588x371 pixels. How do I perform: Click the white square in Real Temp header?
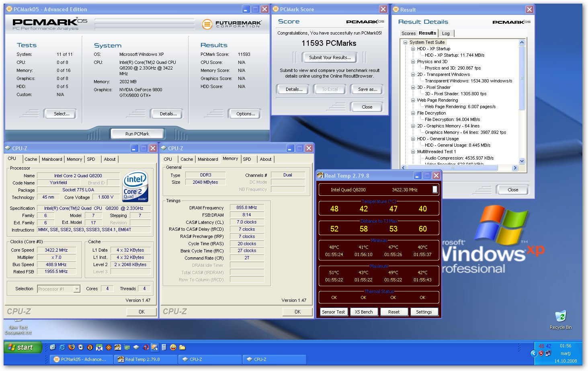435,189
